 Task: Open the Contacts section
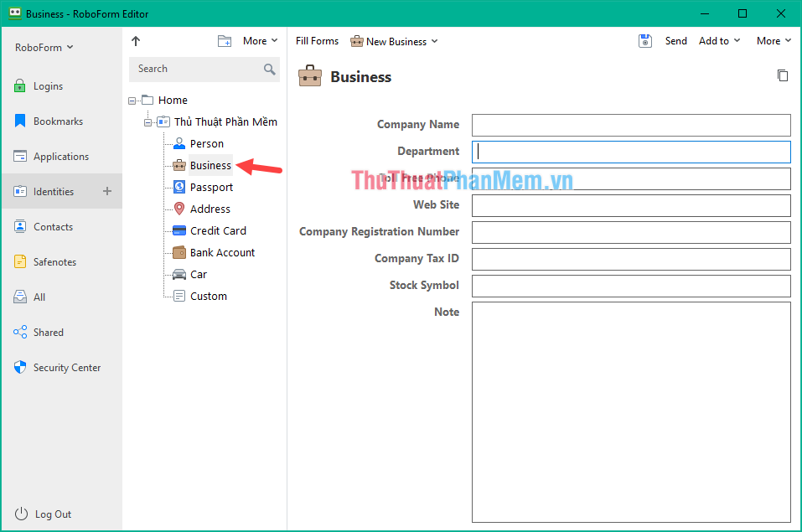click(50, 226)
